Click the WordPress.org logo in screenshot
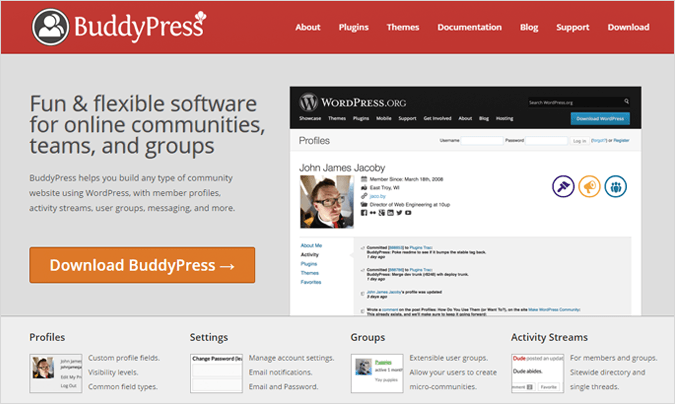 [x=353, y=103]
